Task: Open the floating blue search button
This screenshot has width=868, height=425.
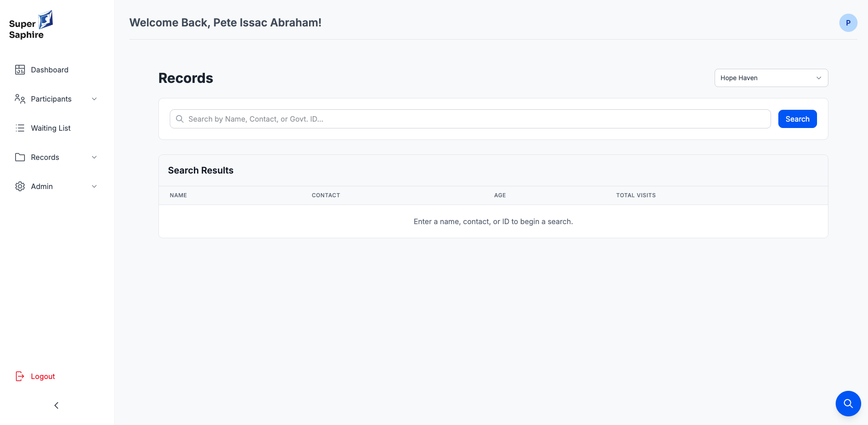Action: (x=848, y=404)
